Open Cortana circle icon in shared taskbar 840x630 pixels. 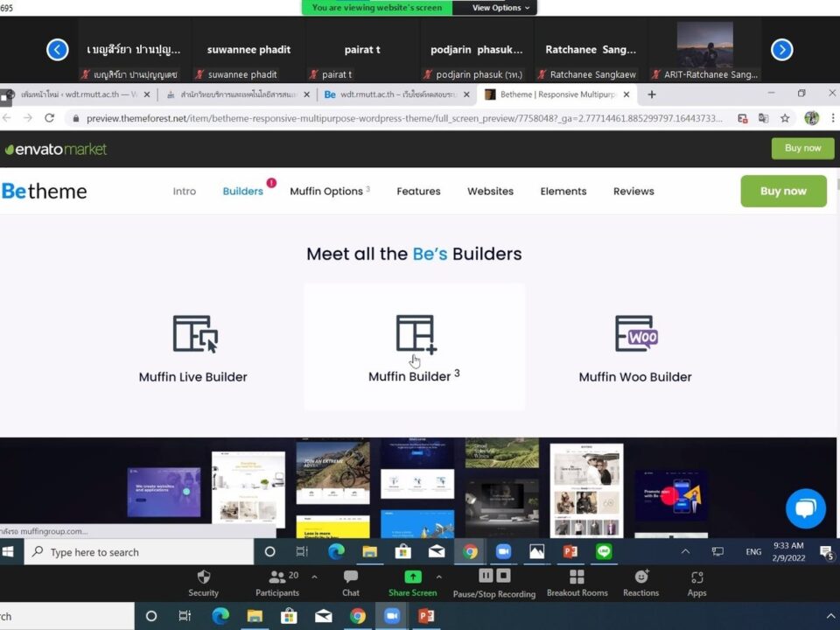[270, 552]
